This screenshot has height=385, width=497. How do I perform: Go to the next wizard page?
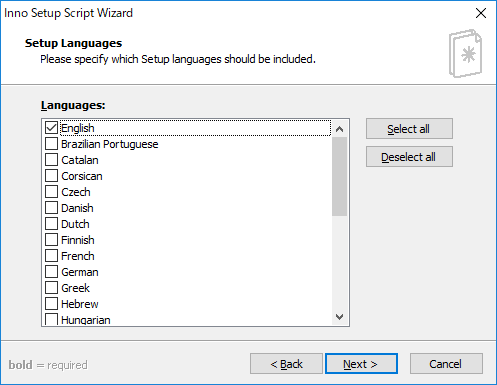click(x=361, y=364)
